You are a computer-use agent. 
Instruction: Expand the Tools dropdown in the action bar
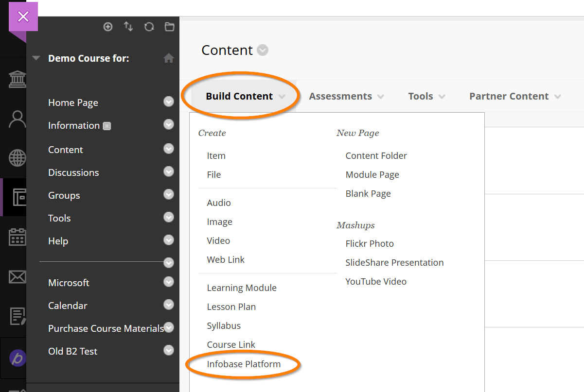tap(421, 96)
